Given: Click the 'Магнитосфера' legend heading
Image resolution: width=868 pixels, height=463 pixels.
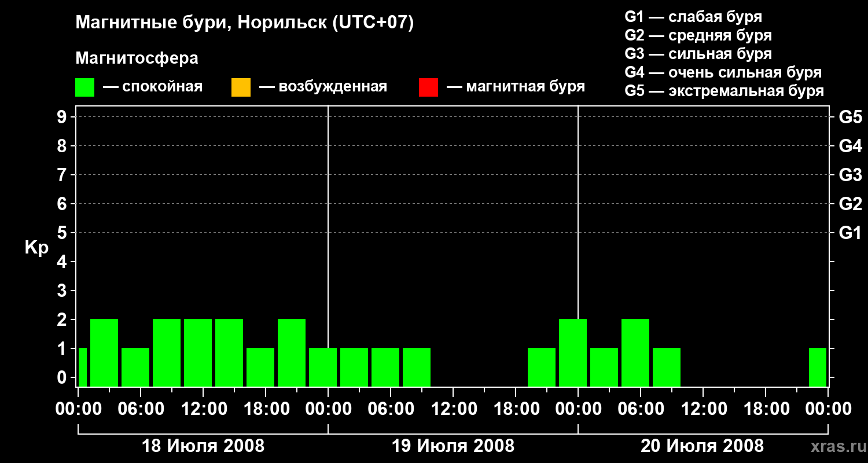Looking at the screenshot, I should [137, 58].
